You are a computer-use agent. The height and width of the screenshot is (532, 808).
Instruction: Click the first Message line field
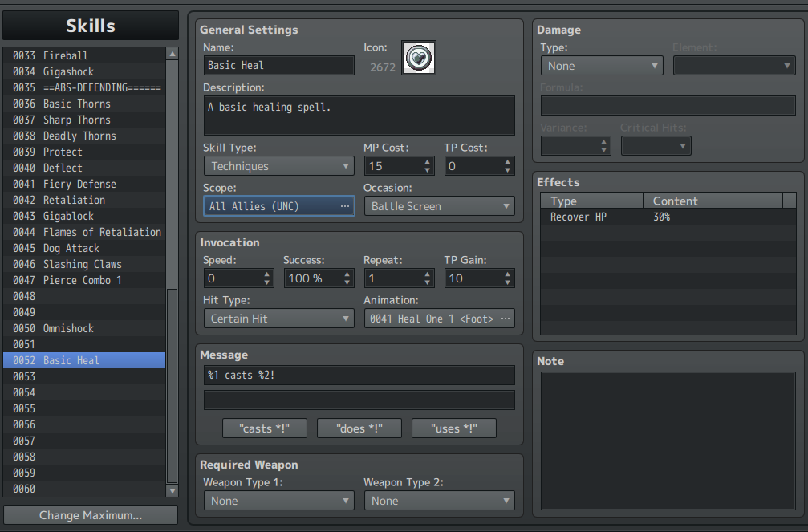pos(359,376)
